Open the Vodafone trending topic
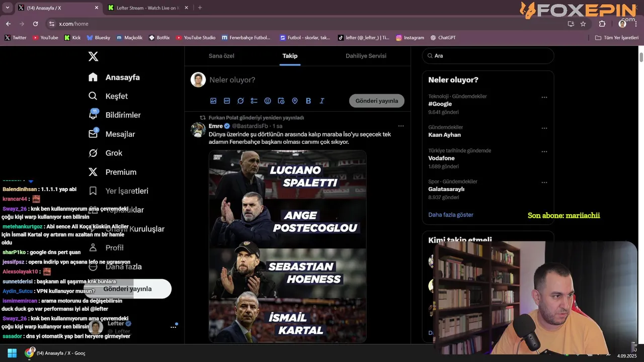The width and height of the screenshot is (644, 362). click(441, 158)
